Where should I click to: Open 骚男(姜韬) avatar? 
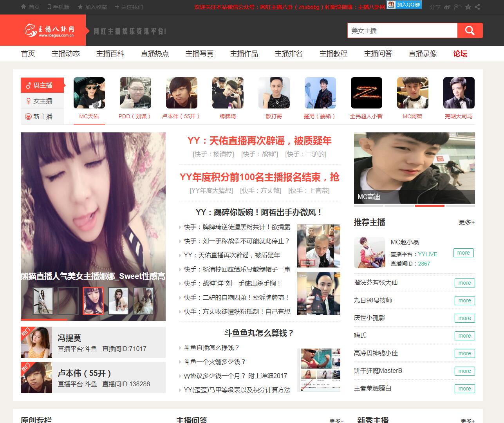320,93
